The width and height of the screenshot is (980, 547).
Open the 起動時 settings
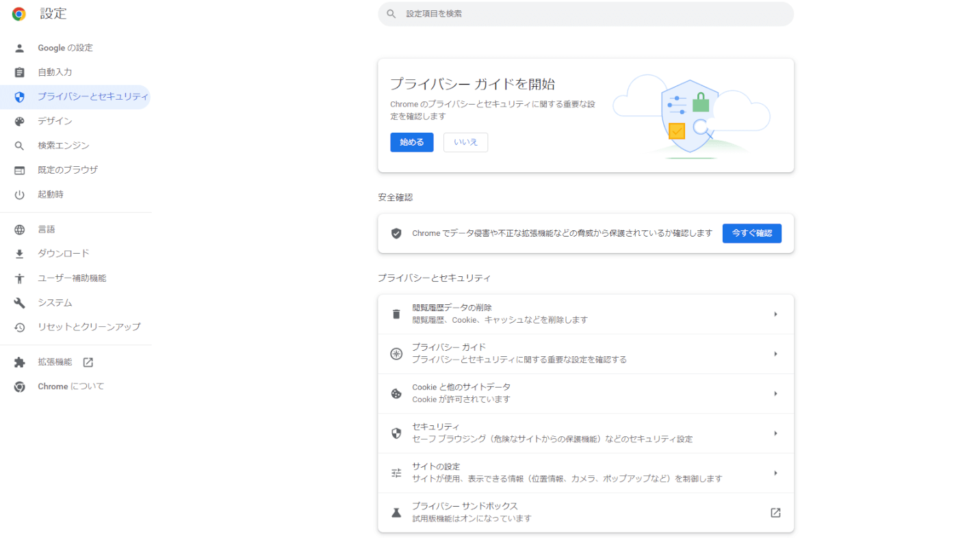[75, 195]
